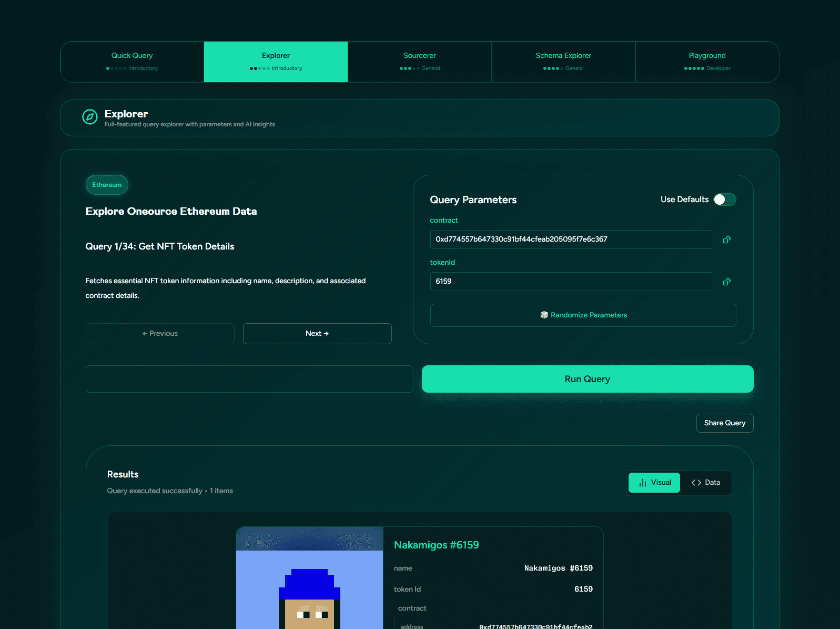Select the Explorer tab
Viewport: 840px width, 629px height.
(x=276, y=62)
